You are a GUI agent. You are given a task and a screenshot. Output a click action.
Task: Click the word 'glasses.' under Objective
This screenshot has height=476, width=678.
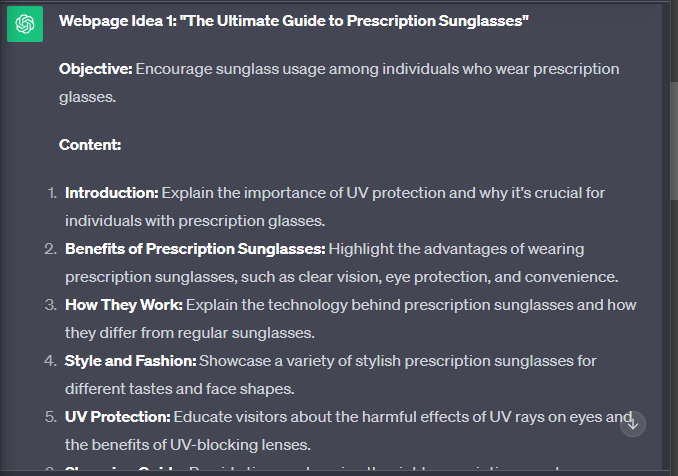(87, 97)
